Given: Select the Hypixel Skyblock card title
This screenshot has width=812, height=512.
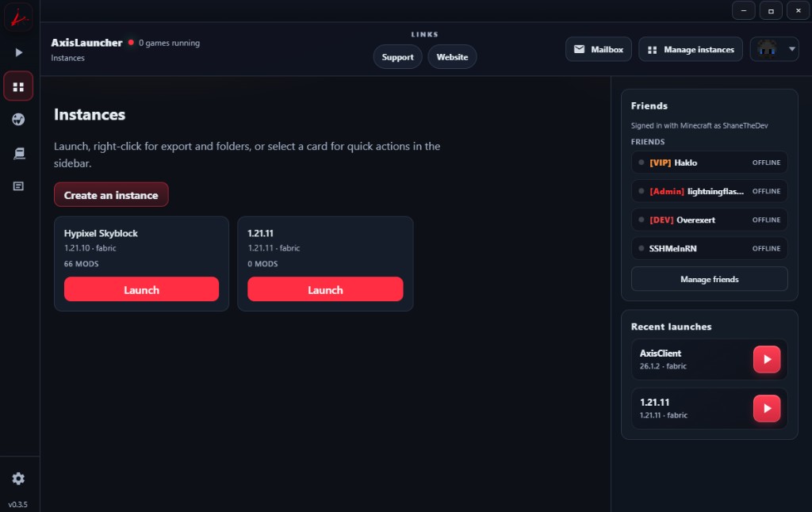Looking at the screenshot, I should tap(101, 234).
